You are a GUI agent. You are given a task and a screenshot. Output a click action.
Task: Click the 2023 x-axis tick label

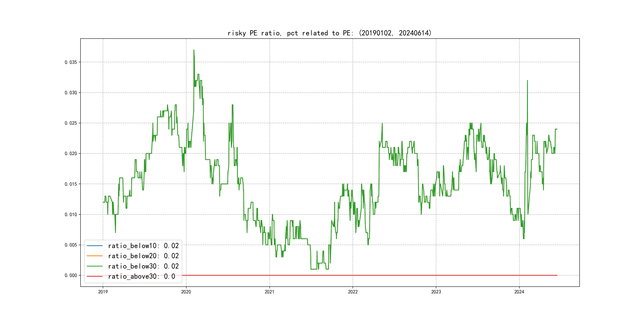pyautogui.click(x=436, y=292)
